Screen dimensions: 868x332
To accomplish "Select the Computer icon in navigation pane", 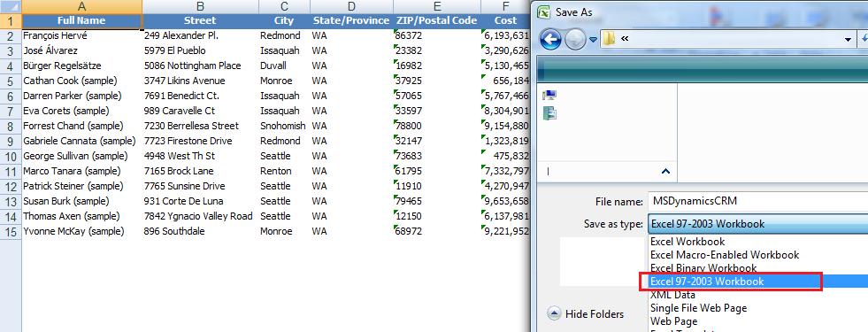I will point(550,96).
